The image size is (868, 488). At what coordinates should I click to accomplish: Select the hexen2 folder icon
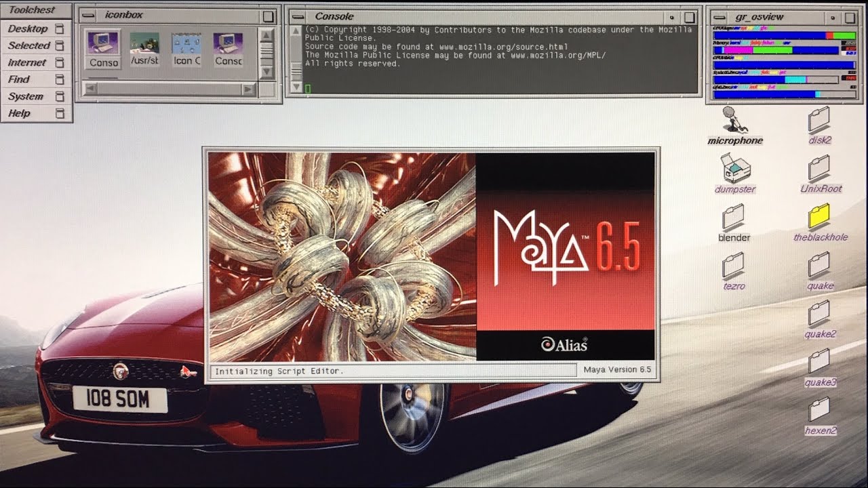pos(820,415)
